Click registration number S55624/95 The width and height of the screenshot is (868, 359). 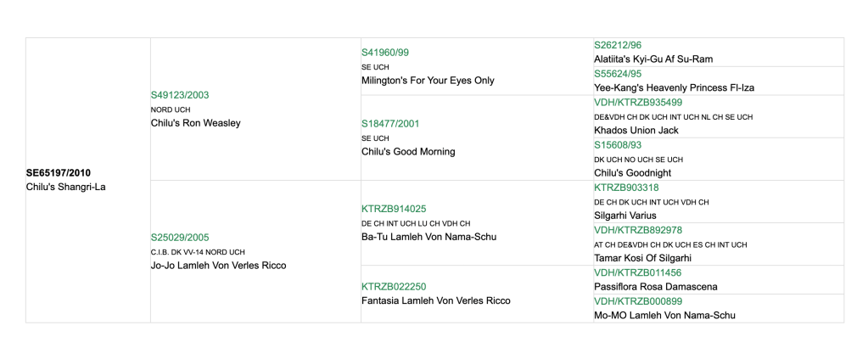618,74
